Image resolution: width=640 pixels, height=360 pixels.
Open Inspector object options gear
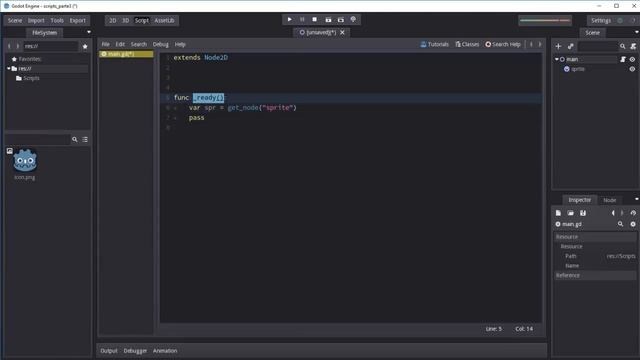pyautogui.click(x=633, y=224)
